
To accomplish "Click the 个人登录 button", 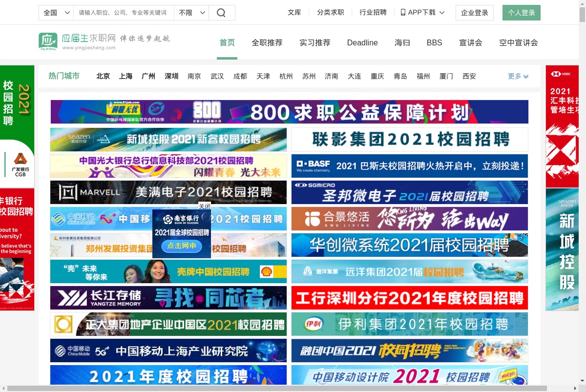I will [522, 13].
